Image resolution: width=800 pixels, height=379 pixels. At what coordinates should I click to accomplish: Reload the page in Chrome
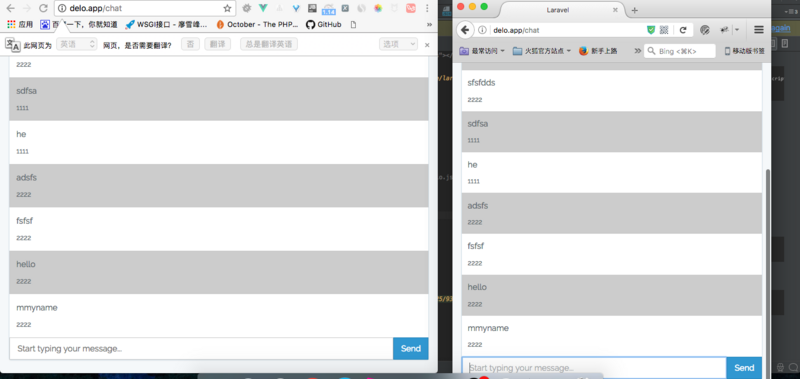pos(44,8)
